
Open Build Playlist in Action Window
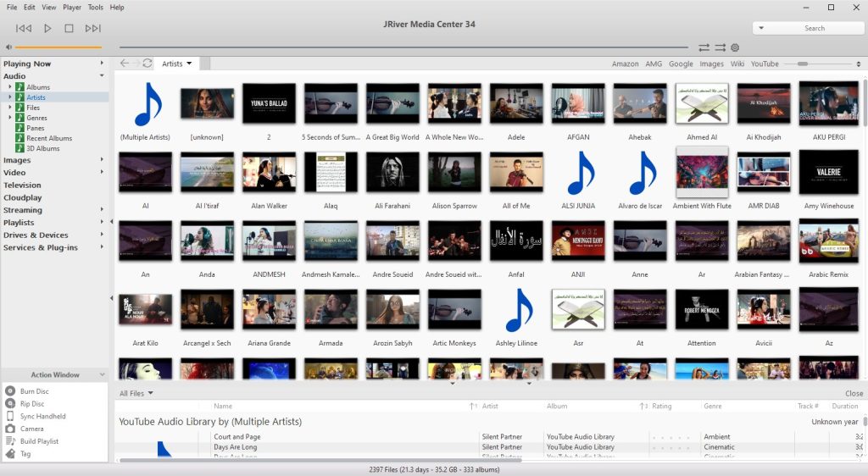39,441
